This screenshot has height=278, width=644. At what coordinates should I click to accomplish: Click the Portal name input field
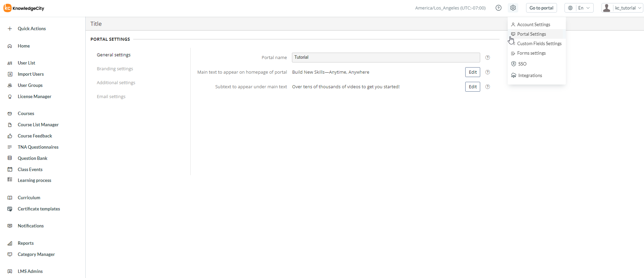pos(385,57)
